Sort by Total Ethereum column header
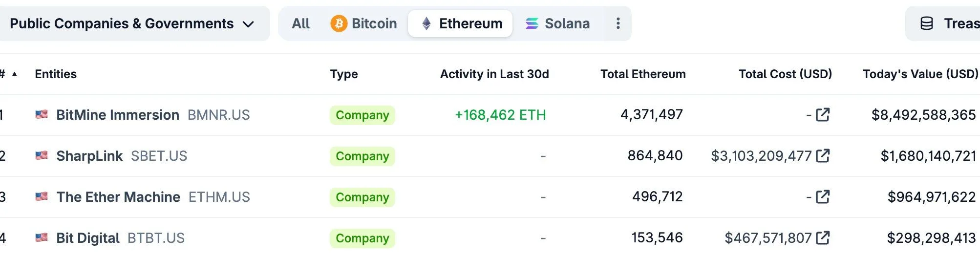The image size is (980, 258). pos(643,74)
